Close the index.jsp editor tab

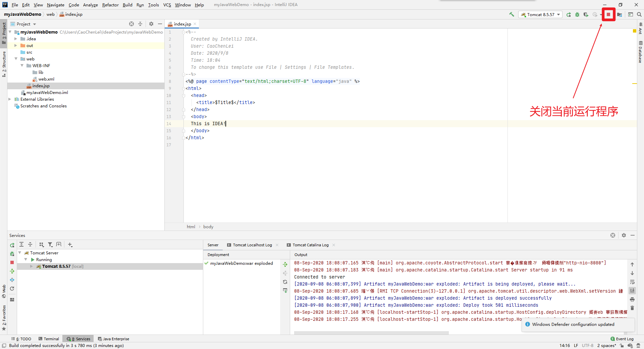click(195, 24)
